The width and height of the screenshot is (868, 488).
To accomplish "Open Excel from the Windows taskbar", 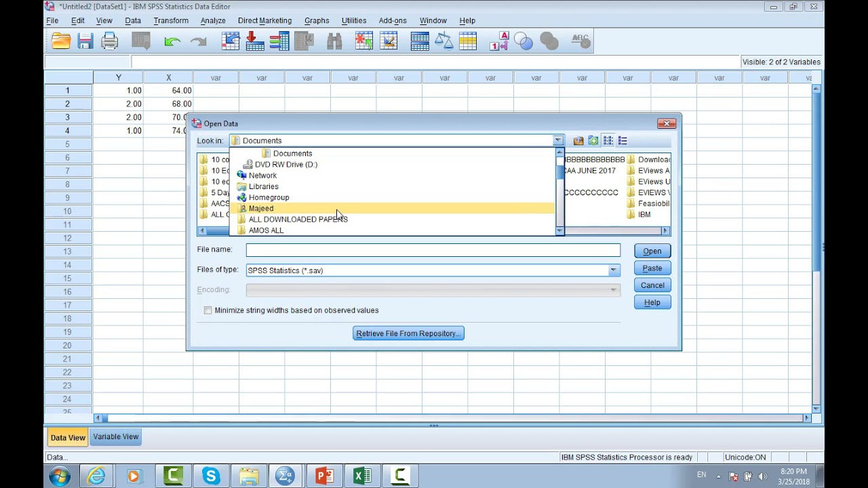I will [362, 476].
